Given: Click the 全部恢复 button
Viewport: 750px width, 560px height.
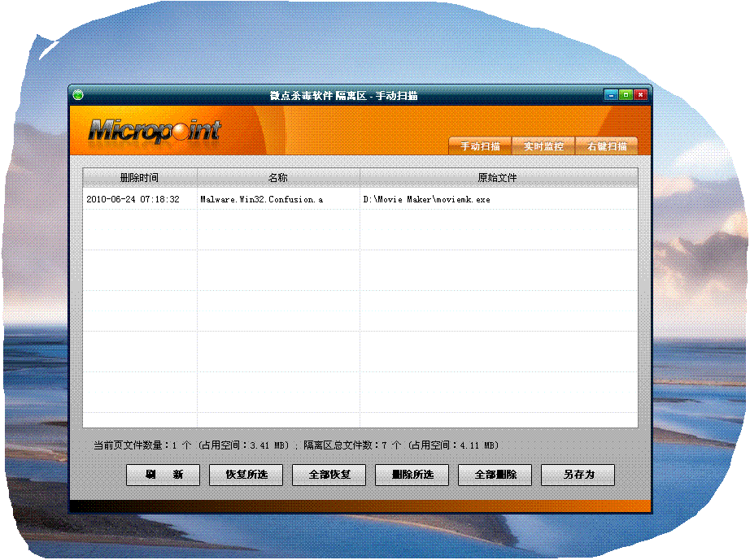Looking at the screenshot, I should click(x=329, y=475).
